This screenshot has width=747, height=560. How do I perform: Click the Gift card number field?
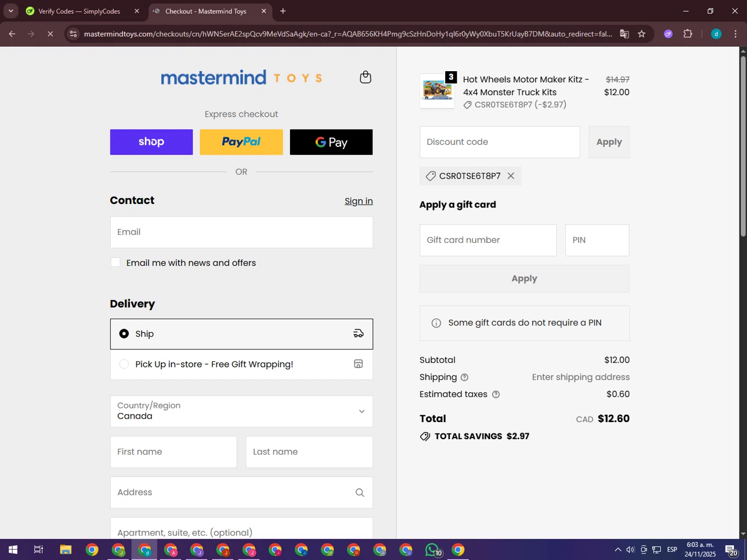tap(488, 240)
